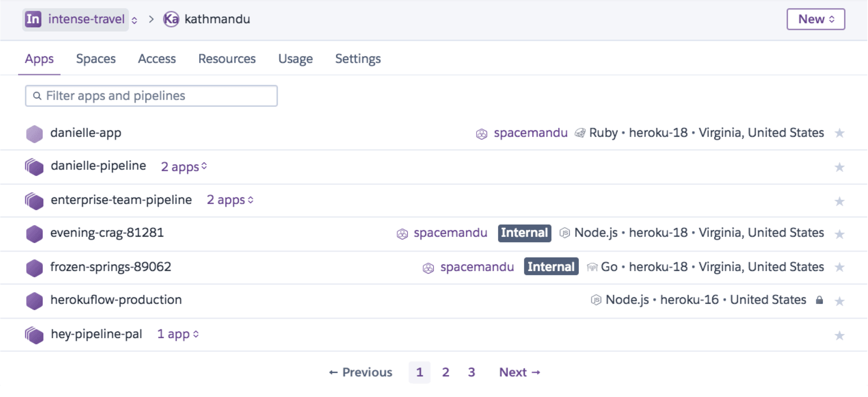868x397 pixels.
Task: Click the space icon beside danielle-app's spacemandu
Action: [481, 134]
